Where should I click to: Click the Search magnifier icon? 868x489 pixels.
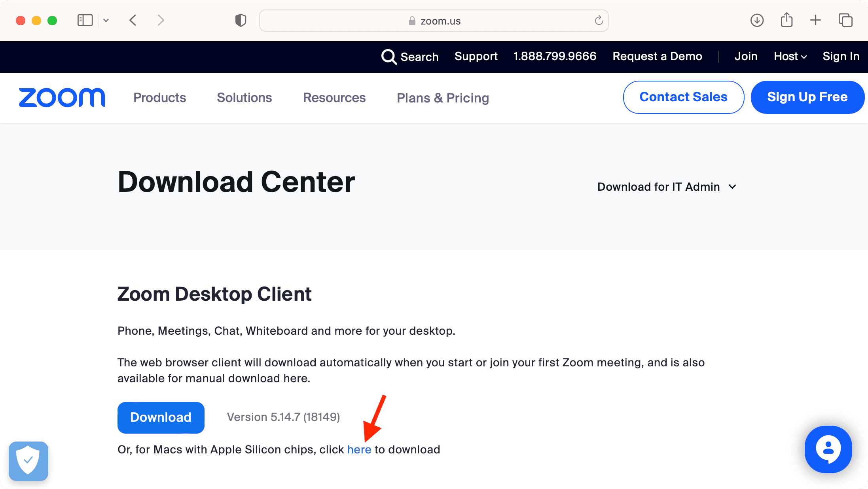pyautogui.click(x=389, y=57)
